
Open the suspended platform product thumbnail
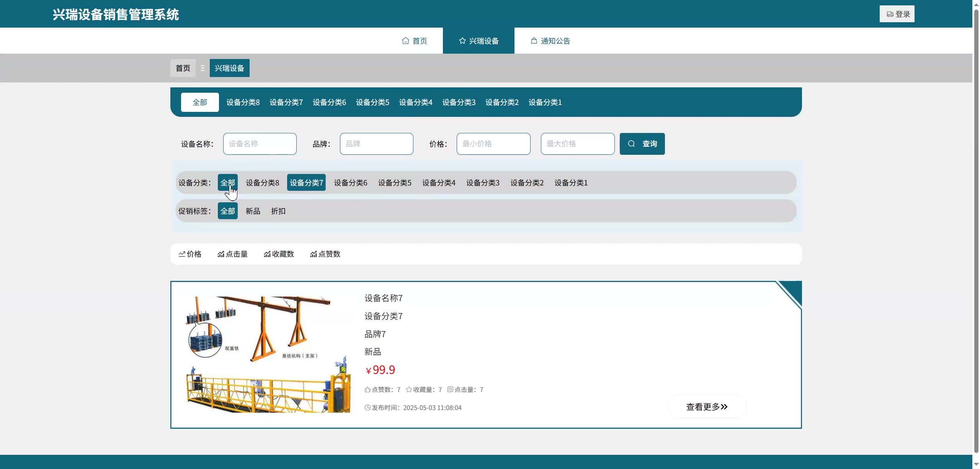point(268,354)
